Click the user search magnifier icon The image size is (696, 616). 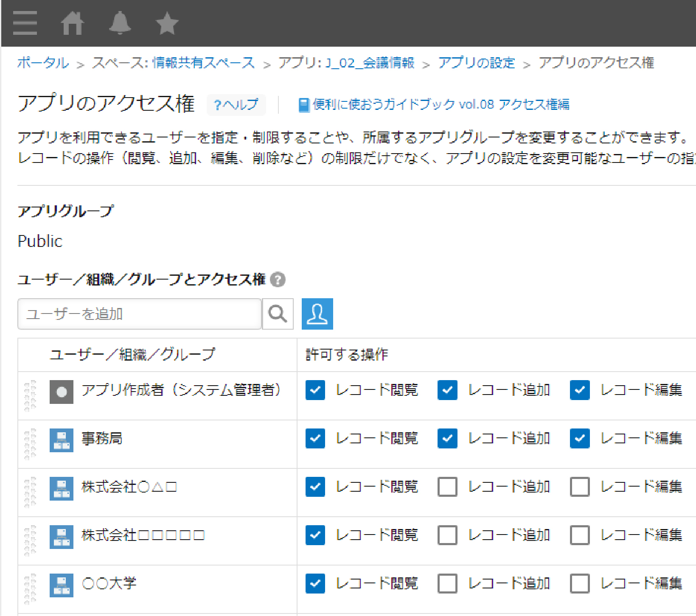click(278, 314)
